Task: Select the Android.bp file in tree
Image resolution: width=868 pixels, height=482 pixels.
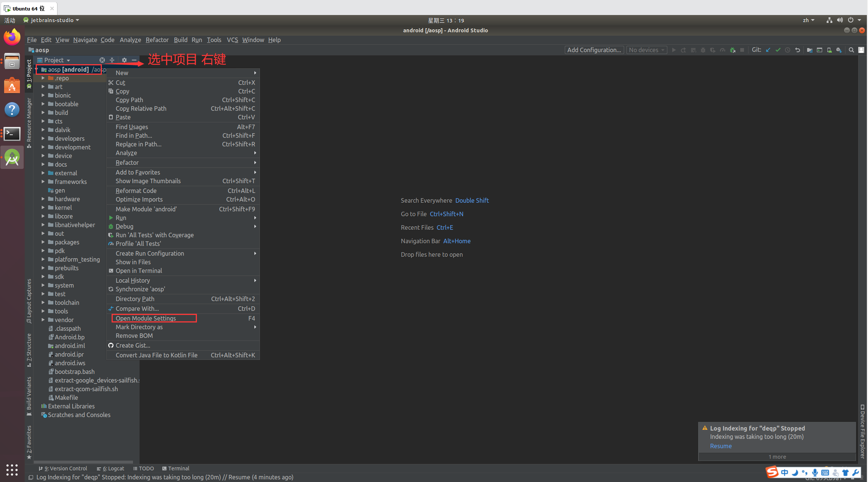Action: tap(66, 337)
